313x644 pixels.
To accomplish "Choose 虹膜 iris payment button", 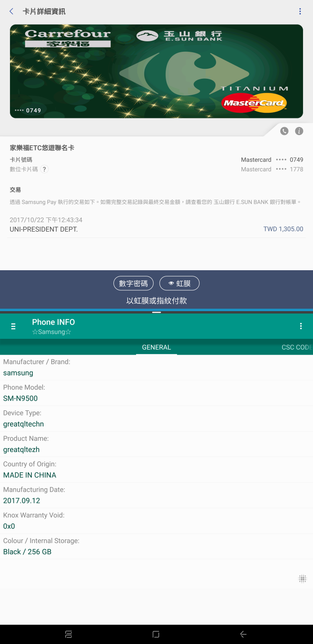I will click(180, 283).
